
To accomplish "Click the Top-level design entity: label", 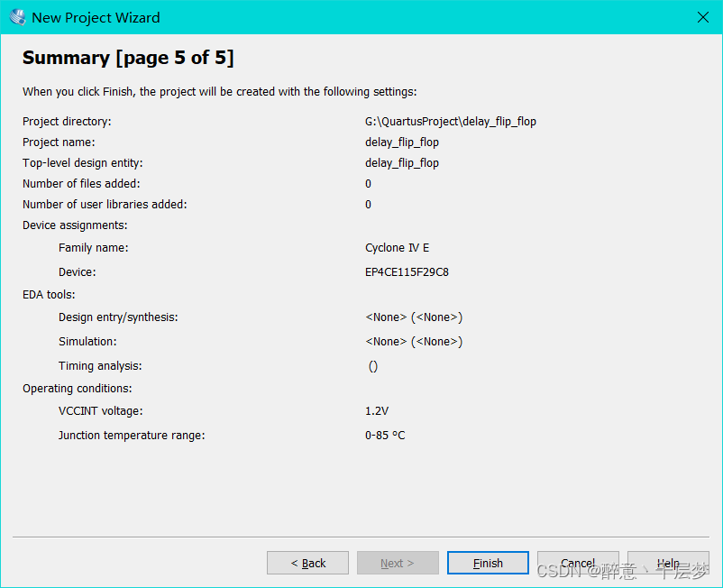I will (x=83, y=163).
